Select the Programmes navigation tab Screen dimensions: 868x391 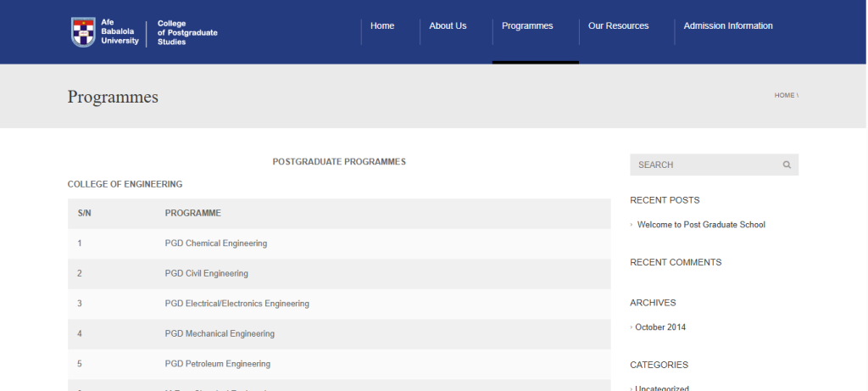point(527,26)
